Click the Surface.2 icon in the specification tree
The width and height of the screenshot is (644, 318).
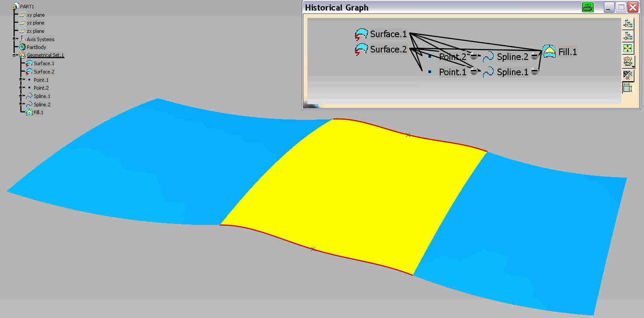[x=29, y=71]
